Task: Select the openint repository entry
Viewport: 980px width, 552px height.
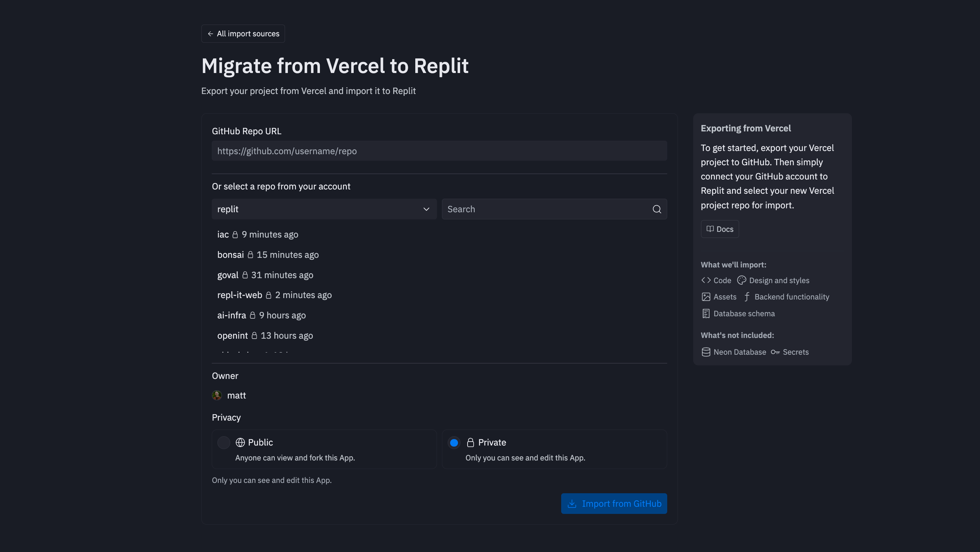Action: click(232, 335)
